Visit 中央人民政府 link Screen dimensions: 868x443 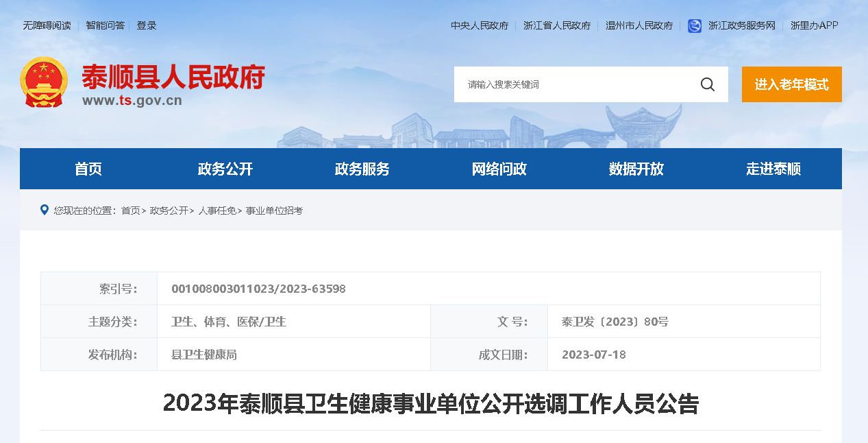coord(480,25)
